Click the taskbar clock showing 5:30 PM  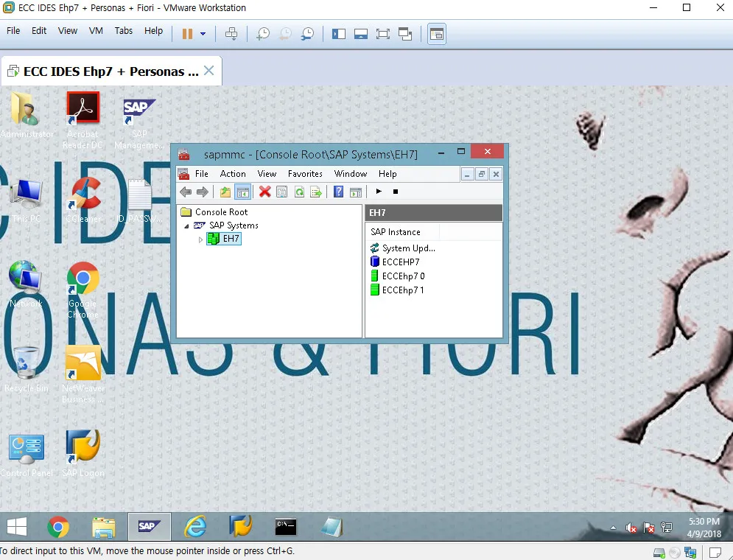(704, 528)
